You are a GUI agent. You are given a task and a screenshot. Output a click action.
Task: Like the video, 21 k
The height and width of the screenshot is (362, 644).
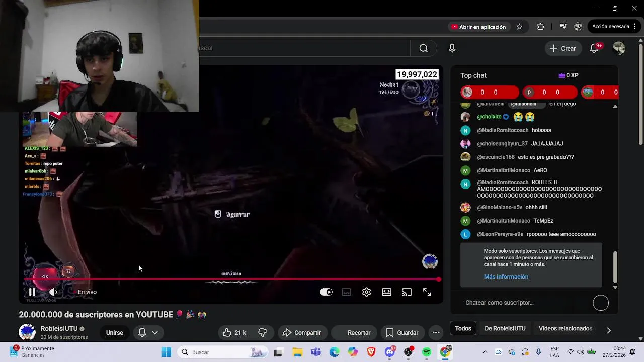coord(234,332)
